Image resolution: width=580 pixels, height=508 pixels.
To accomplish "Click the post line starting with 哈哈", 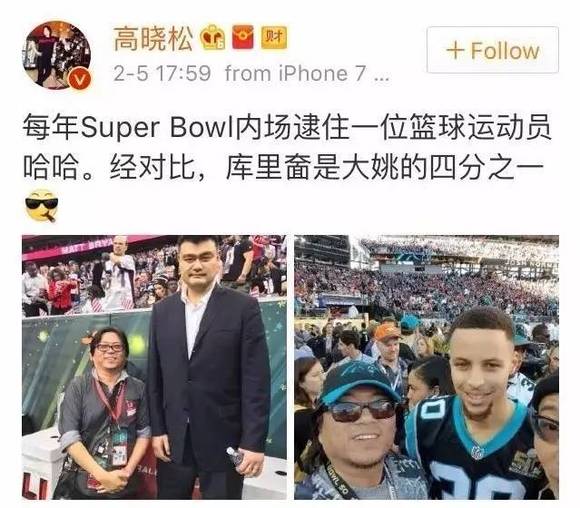I will click(x=283, y=169).
